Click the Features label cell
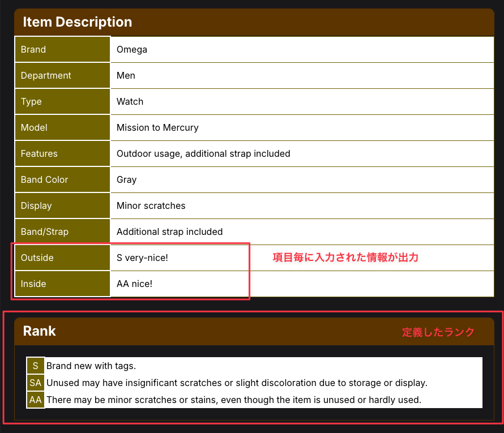The height and width of the screenshot is (433, 504). point(62,154)
